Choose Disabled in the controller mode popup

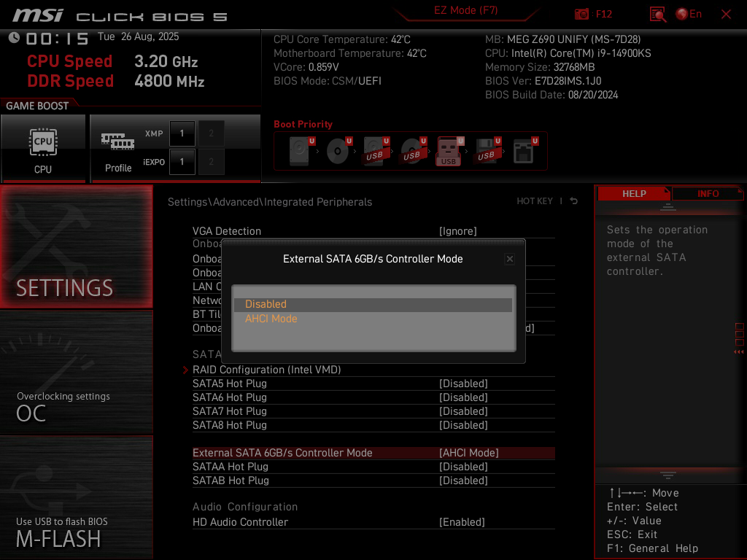point(373,304)
